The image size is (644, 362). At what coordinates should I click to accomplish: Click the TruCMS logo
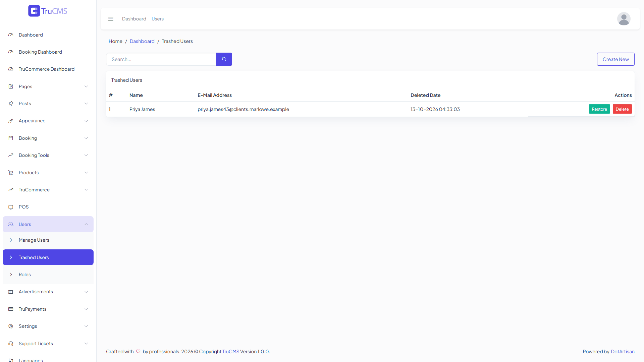(48, 11)
